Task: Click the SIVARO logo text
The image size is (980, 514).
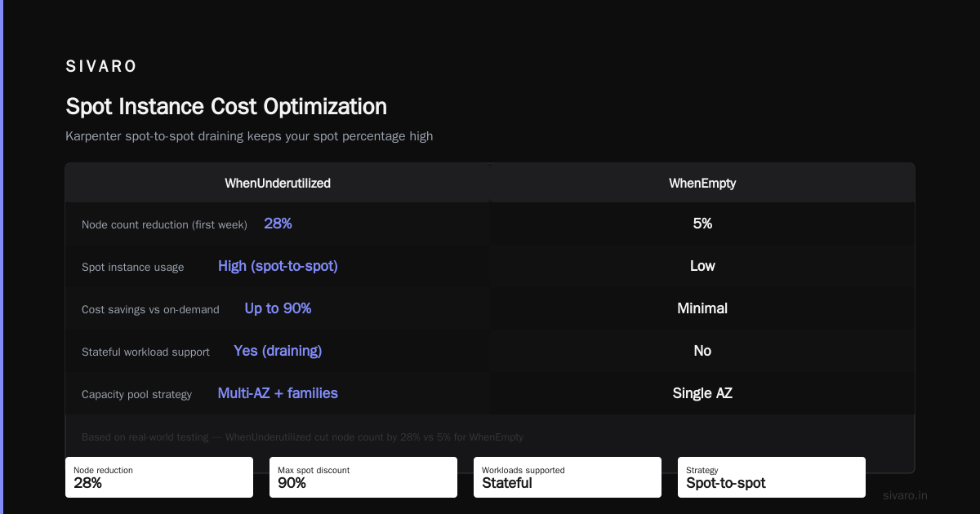Action: coord(101,67)
